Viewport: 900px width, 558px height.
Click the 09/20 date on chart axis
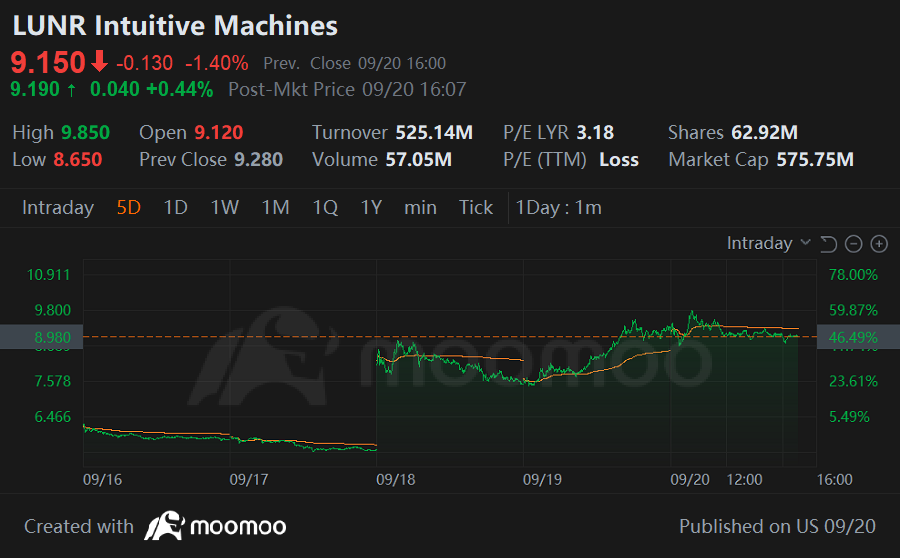pos(690,479)
